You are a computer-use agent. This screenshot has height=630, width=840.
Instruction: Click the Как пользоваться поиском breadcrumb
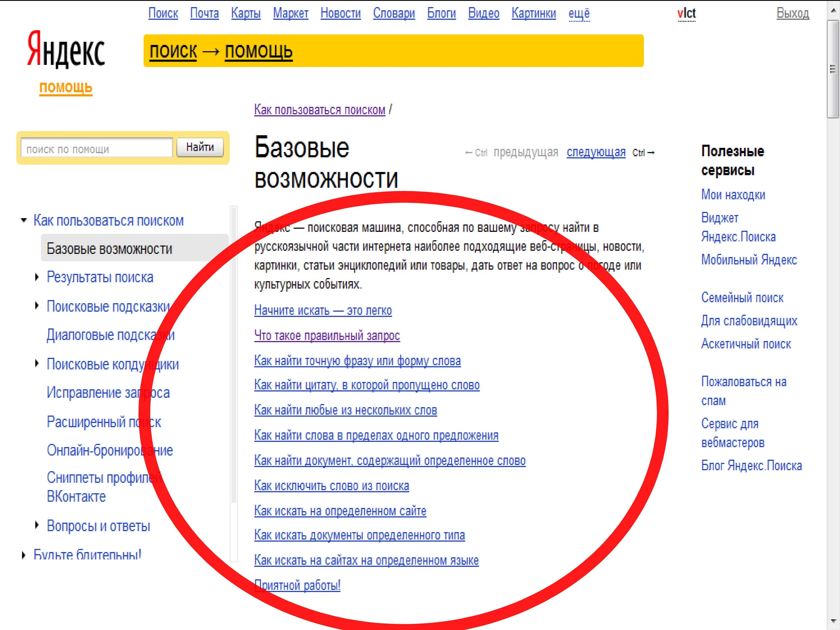point(320,110)
